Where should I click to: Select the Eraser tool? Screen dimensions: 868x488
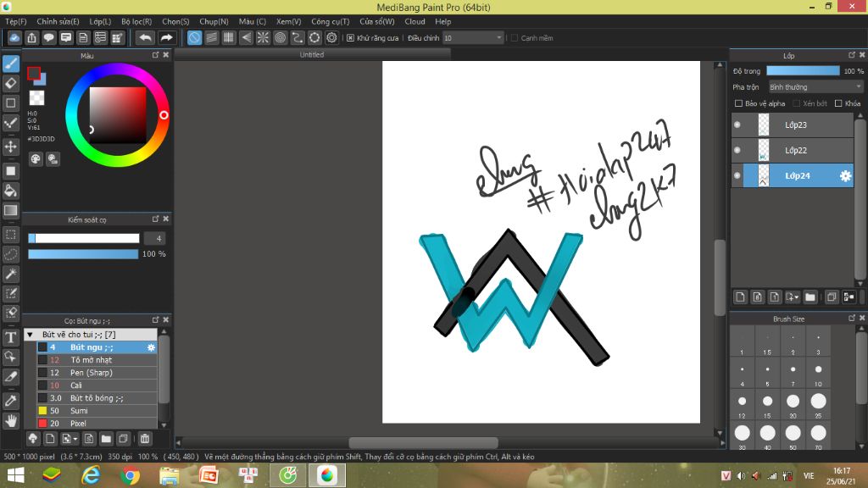[x=10, y=84]
